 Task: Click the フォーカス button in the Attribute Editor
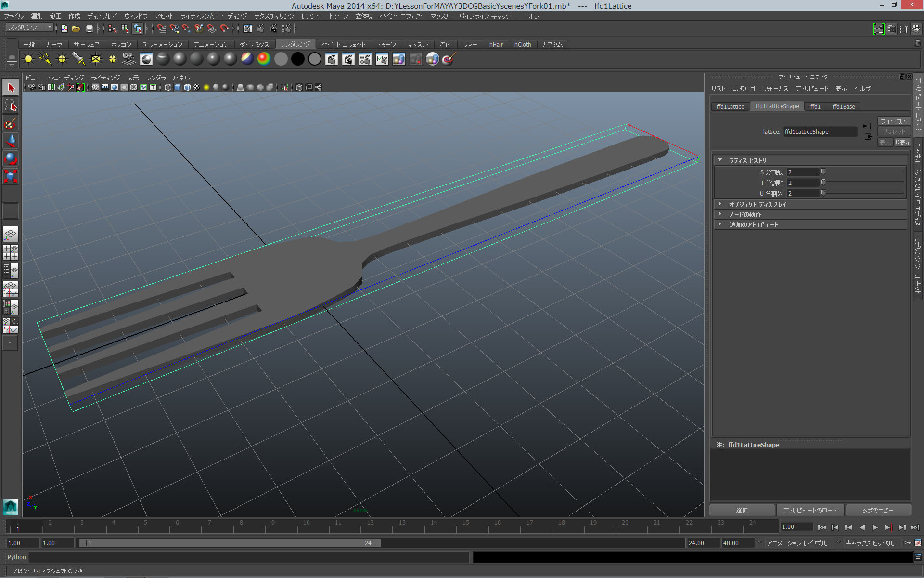(893, 121)
